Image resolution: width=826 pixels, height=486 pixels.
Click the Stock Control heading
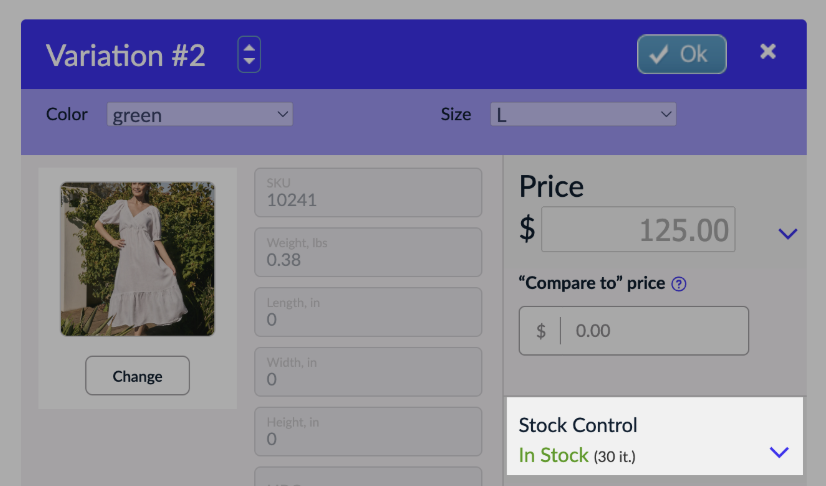[578, 425]
